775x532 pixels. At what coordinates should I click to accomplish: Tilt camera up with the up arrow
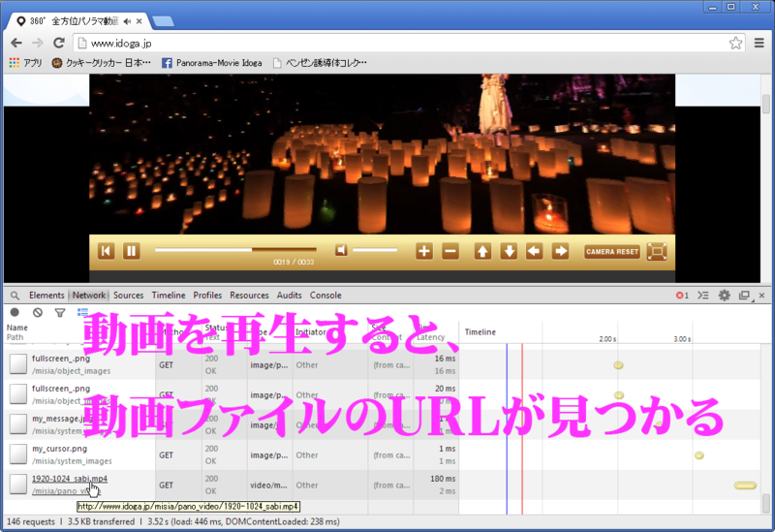(x=482, y=251)
